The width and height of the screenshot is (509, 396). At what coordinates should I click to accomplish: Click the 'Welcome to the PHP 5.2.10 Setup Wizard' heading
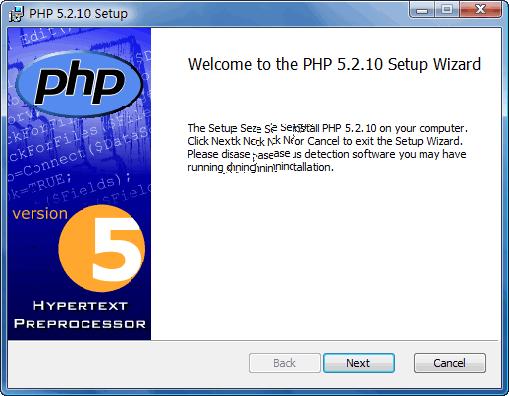334,64
